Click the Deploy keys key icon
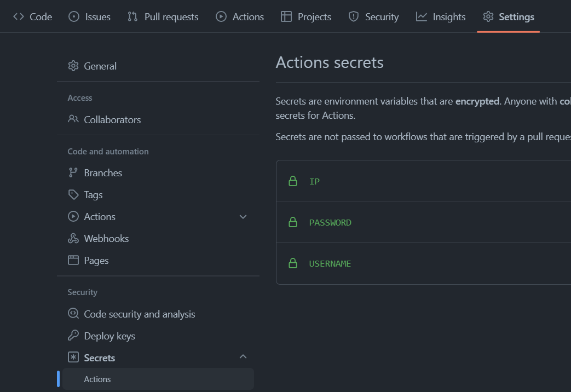Image resolution: width=571 pixels, height=392 pixels. [x=73, y=336]
